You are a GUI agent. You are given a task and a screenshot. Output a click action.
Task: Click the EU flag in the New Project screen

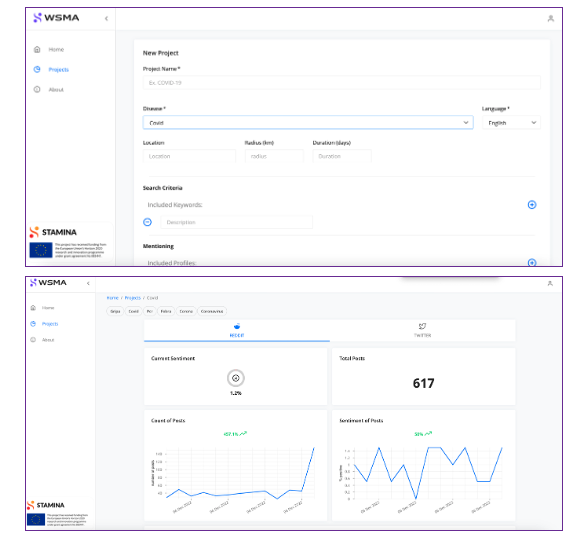pyautogui.click(x=41, y=250)
